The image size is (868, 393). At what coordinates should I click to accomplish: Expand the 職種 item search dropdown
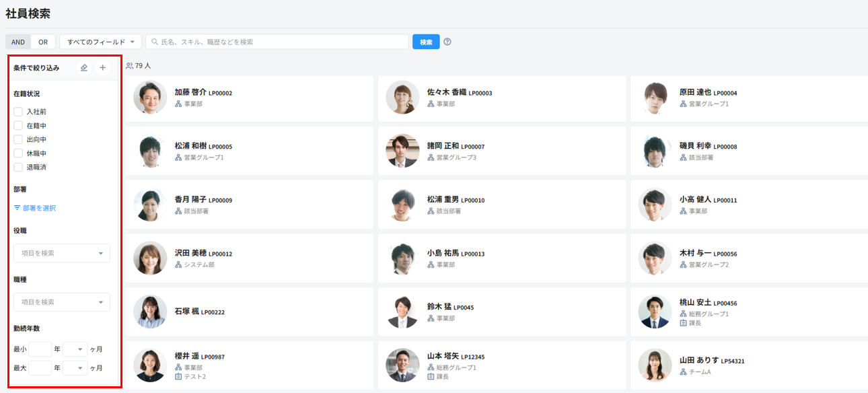click(62, 302)
